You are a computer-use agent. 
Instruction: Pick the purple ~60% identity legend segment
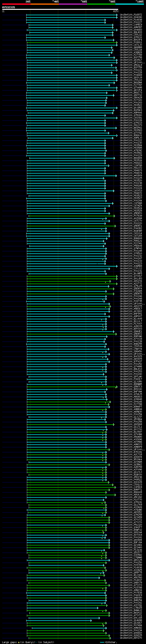[73, 4]
